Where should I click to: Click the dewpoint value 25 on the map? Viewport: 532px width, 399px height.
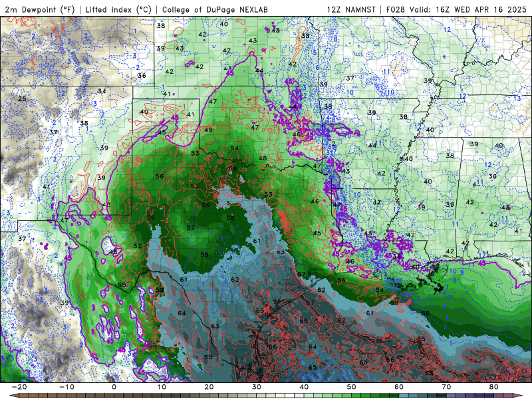click(x=22, y=98)
